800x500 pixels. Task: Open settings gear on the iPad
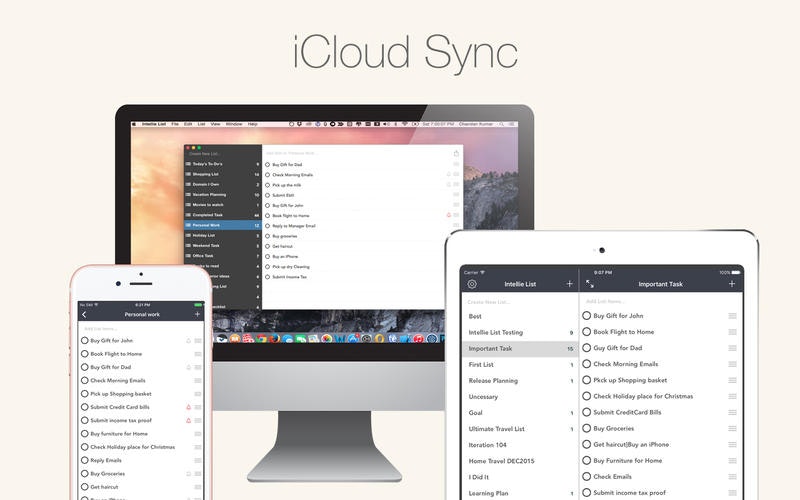pos(472,284)
